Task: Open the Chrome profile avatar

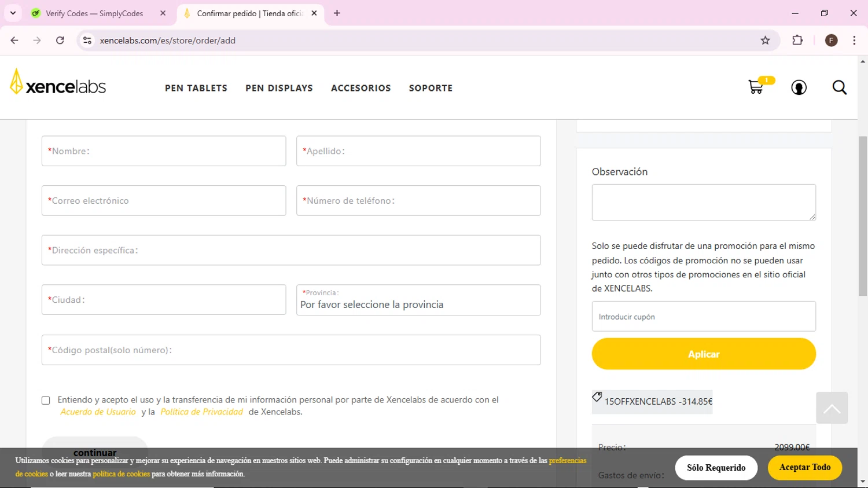Action: [x=832, y=41]
